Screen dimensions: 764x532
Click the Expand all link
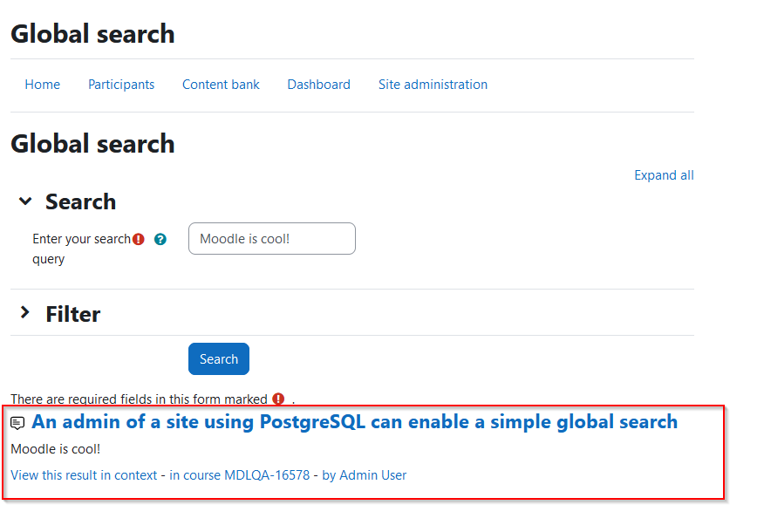click(664, 175)
